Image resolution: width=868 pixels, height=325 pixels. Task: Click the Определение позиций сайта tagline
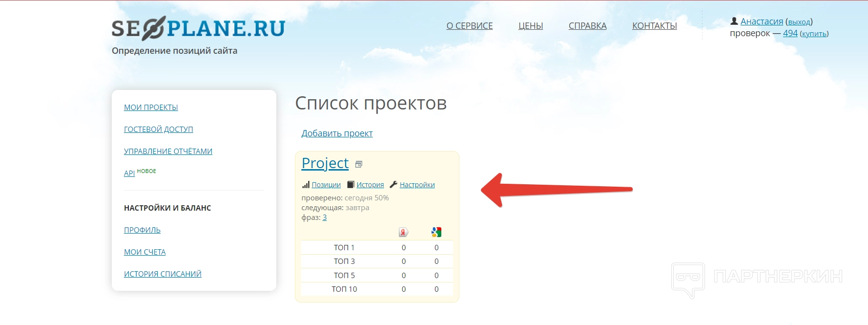tap(174, 51)
